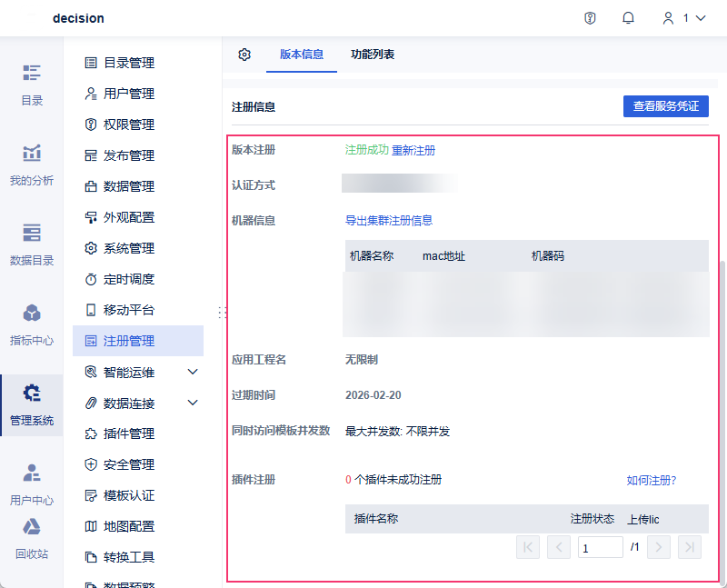Open 用户中心 sidebar icon
Screen dimensions: 727x588
pyautogui.click(x=32, y=473)
